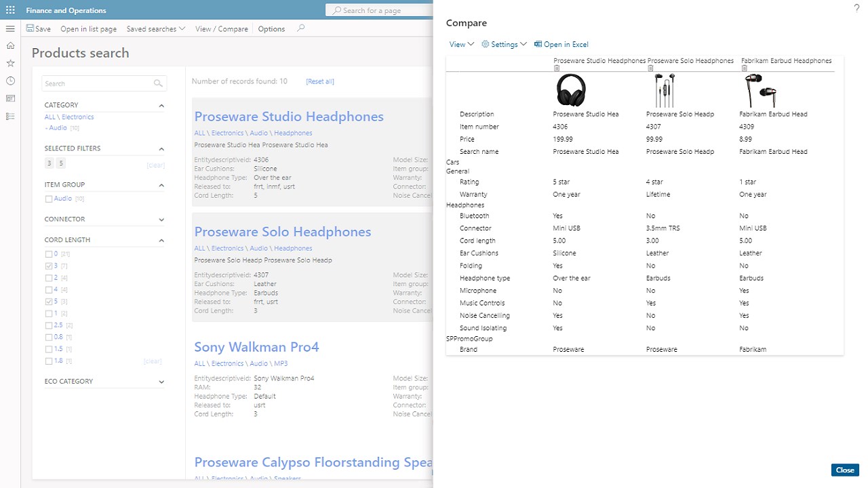Image resolution: width=868 pixels, height=488 pixels.
Task: Remove Proseware Studio Headphones from comparison
Action: [x=557, y=68]
